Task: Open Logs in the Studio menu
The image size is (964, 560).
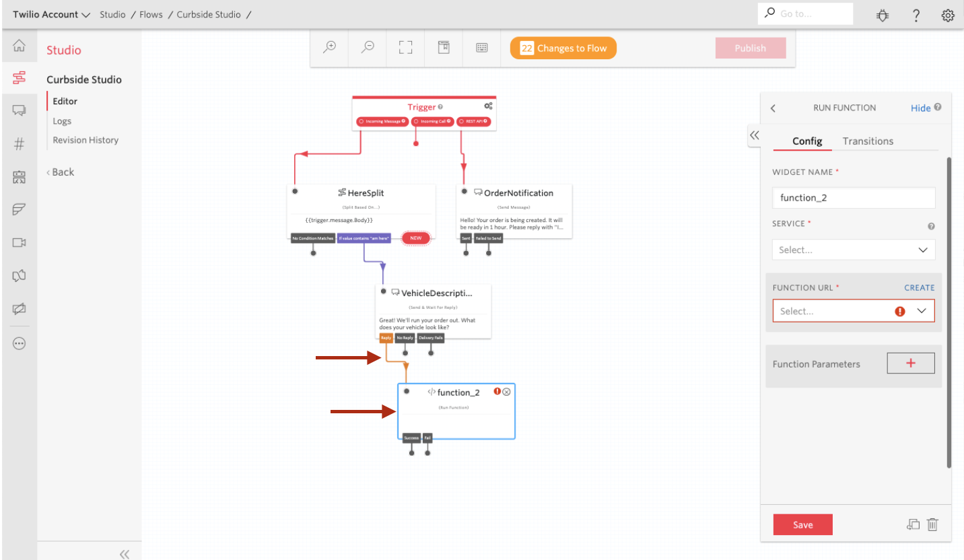Action: tap(62, 121)
